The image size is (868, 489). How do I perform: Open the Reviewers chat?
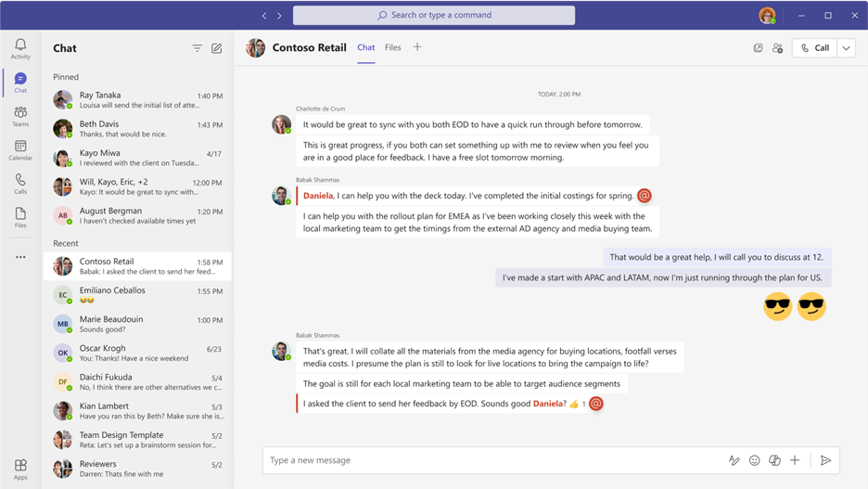[137, 469]
